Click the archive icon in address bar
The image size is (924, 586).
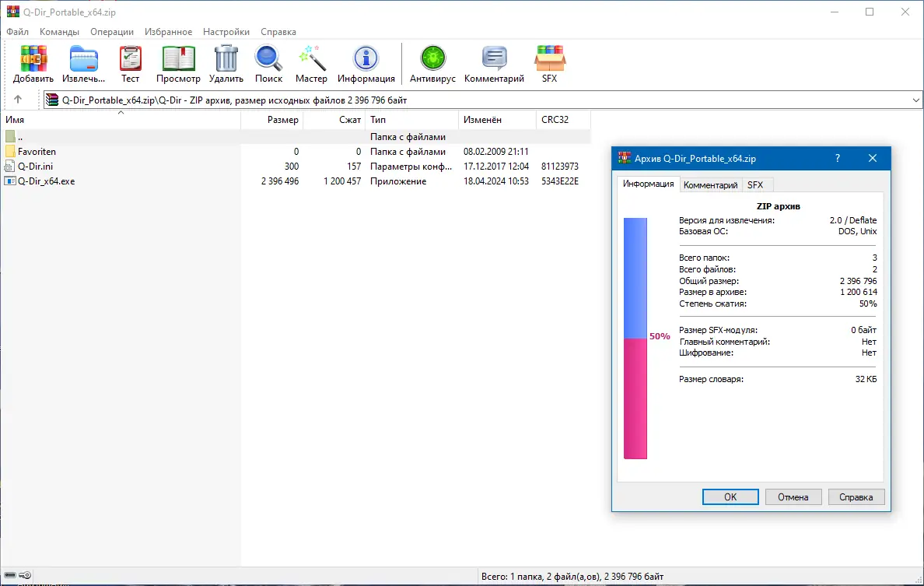coord(52,100)
